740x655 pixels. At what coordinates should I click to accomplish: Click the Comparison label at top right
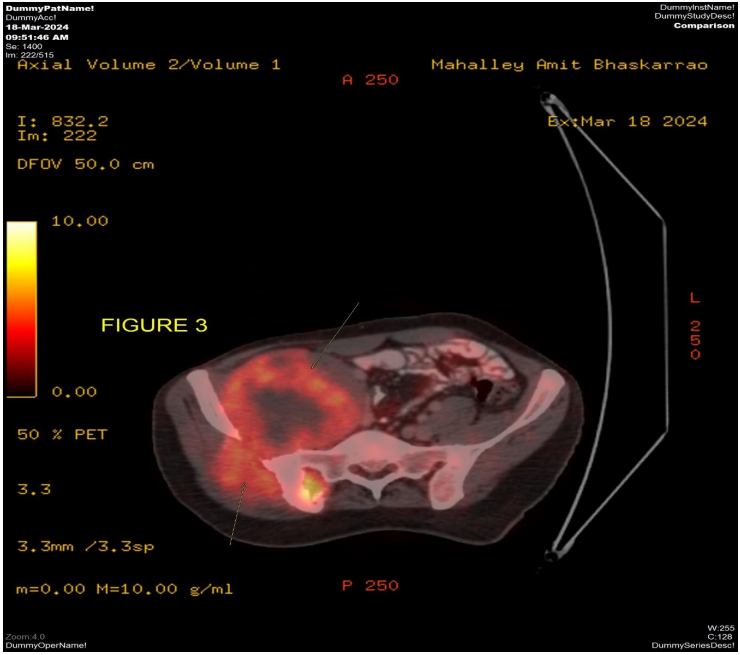pos(704,26)
